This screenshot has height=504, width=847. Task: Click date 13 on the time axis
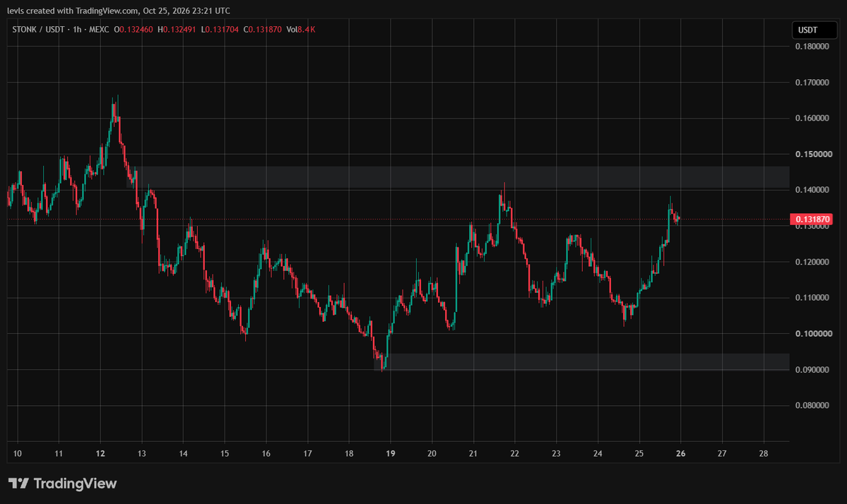click(x=141, y=454)
